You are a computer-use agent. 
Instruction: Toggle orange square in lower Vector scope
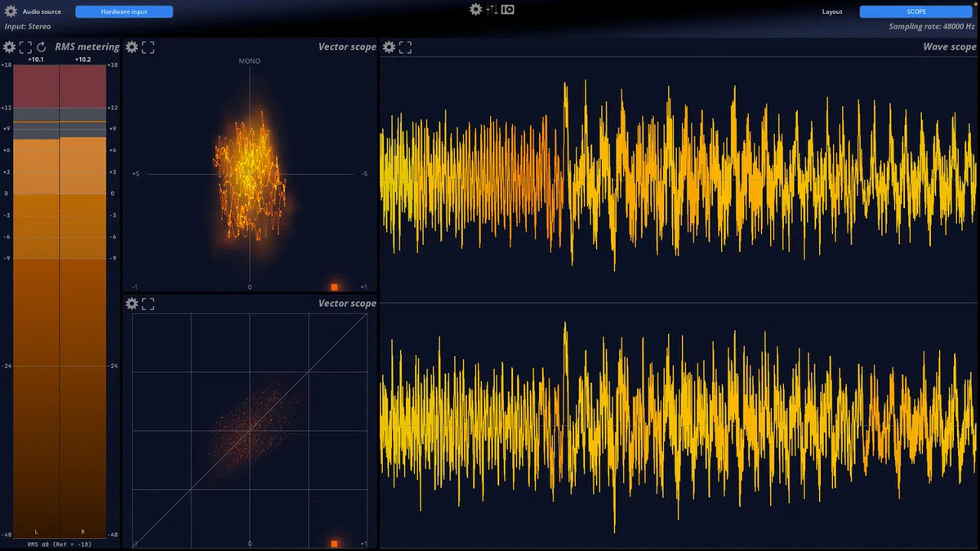(334, 544)
